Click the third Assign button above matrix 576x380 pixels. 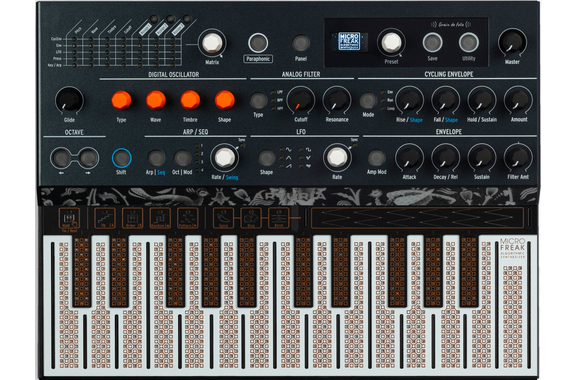[x=187, y=19]
